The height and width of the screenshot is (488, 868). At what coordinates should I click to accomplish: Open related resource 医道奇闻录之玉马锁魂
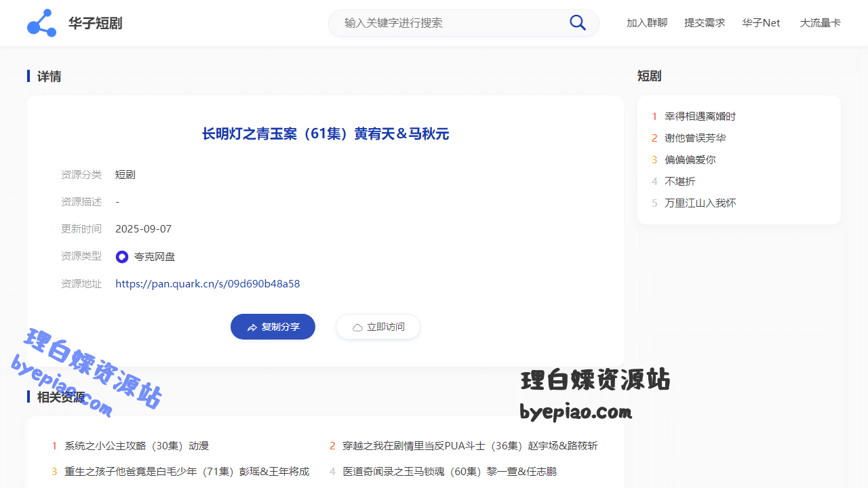(450, 471)
